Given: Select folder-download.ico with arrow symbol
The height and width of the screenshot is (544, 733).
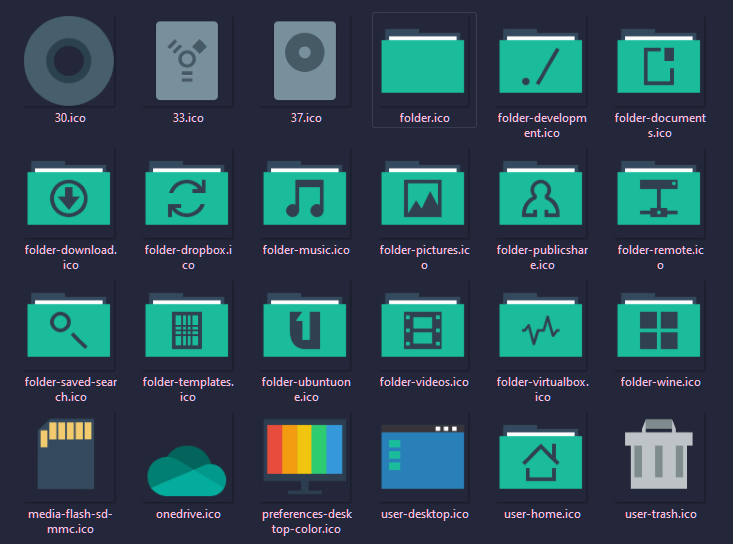Looking at the screenshot, I should 69,194.
